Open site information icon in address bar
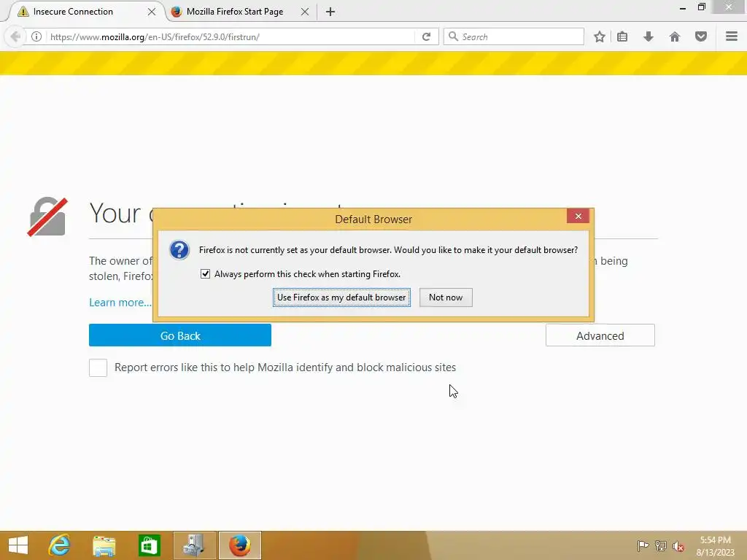This screenshot has width=747, height=560. tap(36, 36)
